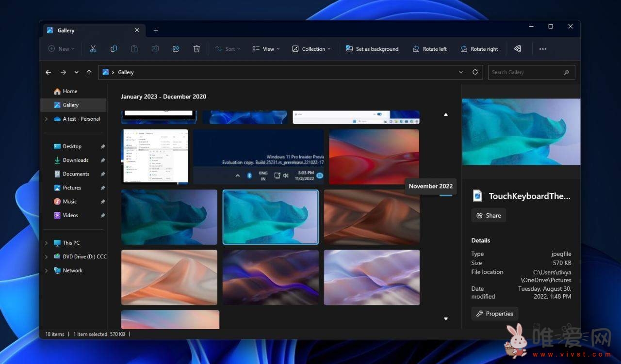Unpin Desktop using its pin icon
Viewport: 621px width, 364px height.
pyautogui.click(x=102, y=146)
